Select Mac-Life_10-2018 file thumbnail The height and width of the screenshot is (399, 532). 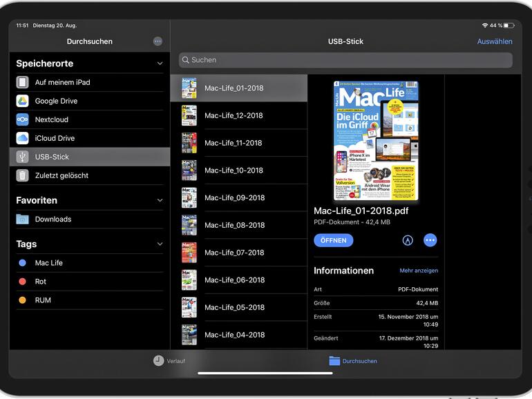click(189, 171)
